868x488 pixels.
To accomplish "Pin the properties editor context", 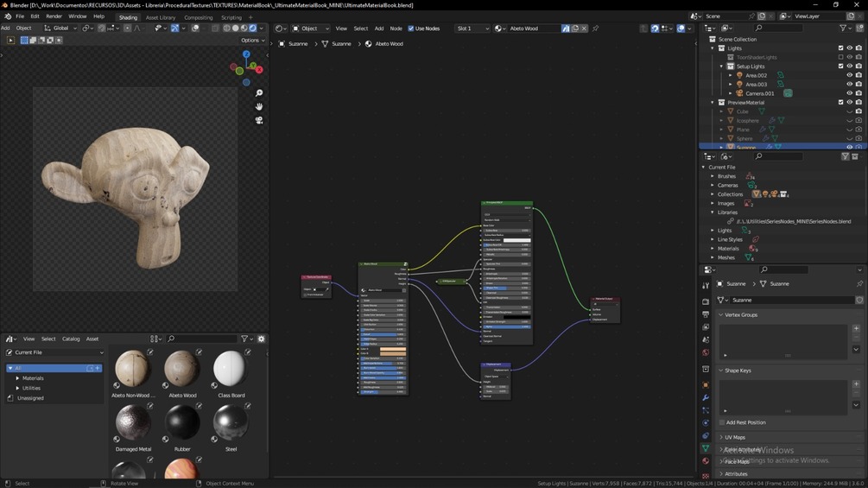I will click(859, 284).
